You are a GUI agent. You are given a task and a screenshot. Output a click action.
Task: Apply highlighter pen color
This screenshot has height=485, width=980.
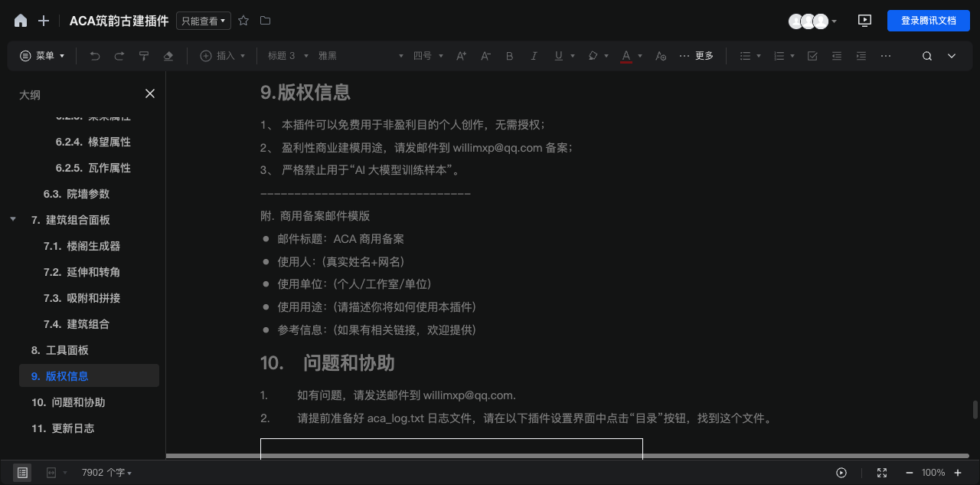(x=593, y=56)
